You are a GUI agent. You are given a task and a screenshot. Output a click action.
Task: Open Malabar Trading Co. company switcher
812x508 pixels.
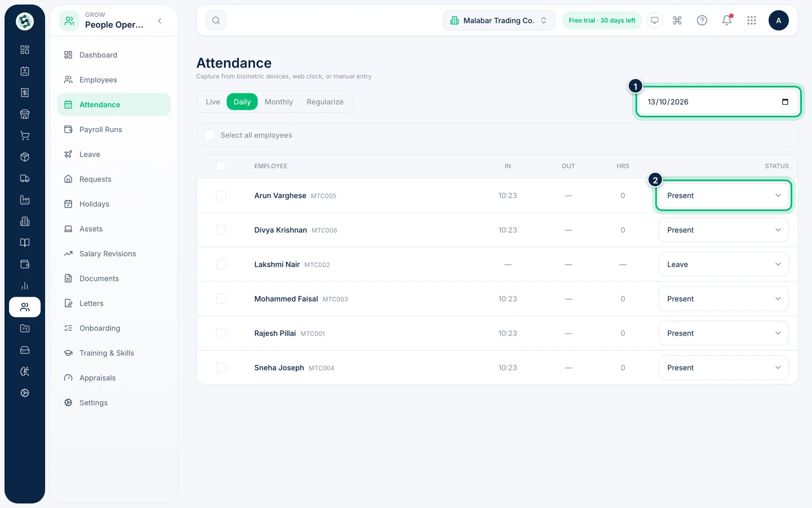click(x=499, y=20)
